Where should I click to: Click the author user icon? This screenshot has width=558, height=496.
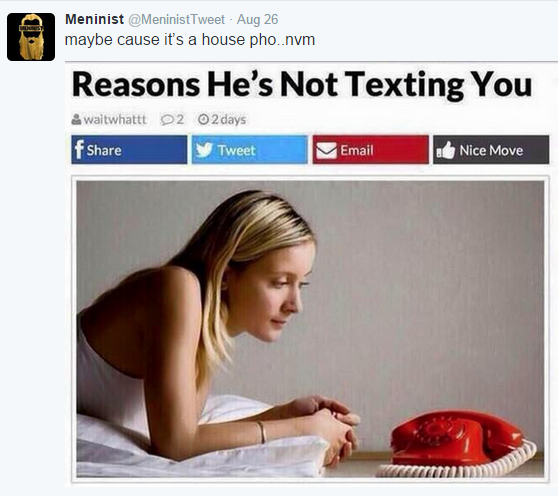pyautogui.click(x=76, y=119)
